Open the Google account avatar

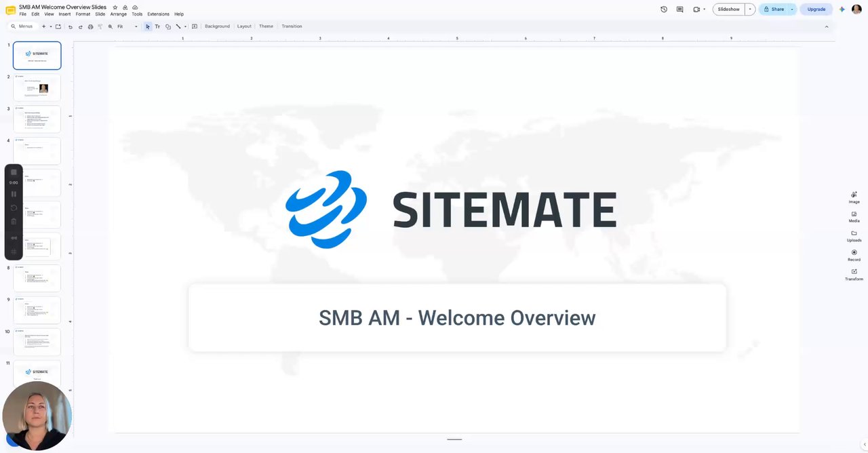pyautogui.click(x=856, y=9)
